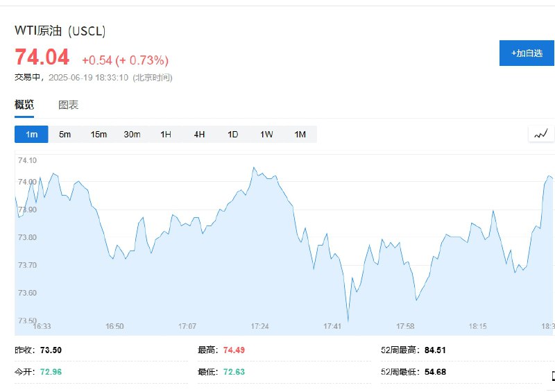Choose the 4H interval
The width and height of the screenshot is (555, 392).
click(x=199, y=134)
